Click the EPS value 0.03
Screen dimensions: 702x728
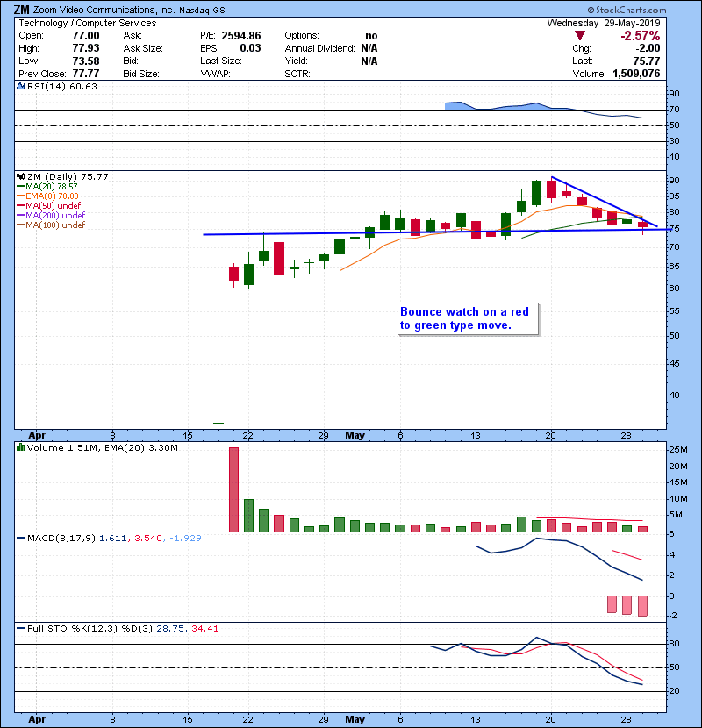tap(250, 48)
